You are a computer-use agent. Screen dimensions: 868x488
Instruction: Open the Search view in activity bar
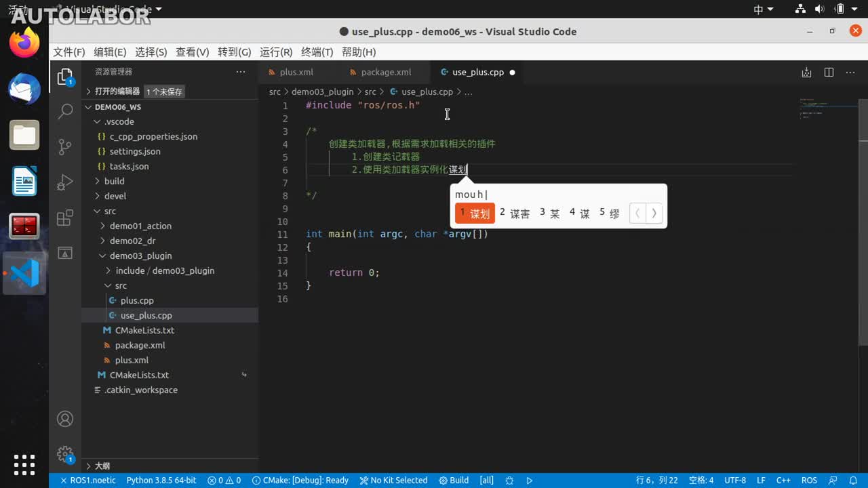[x=65, y=112]
